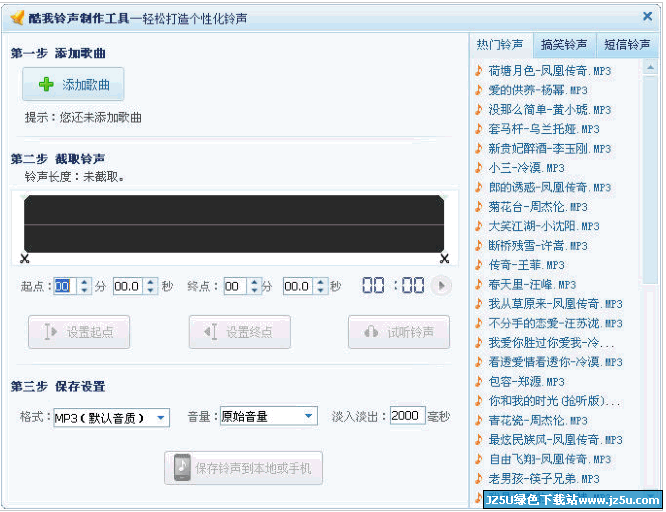
Task: Click the left scissors start marker
Action: pos(25,258)
